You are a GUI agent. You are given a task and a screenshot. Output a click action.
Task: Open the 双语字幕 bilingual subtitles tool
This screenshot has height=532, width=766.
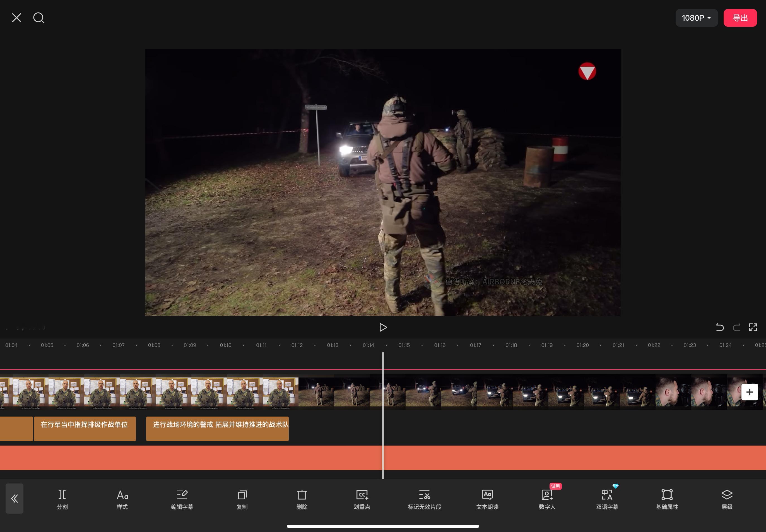607,499
